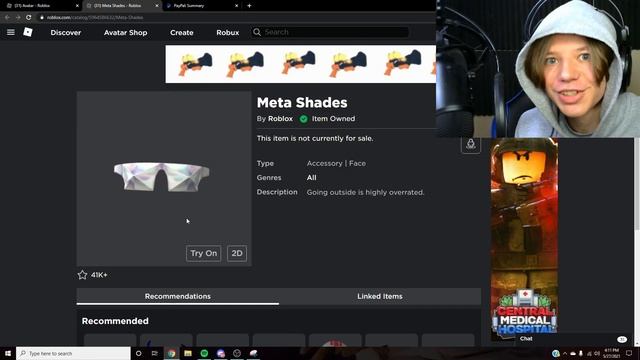Viewport: 640px width, 360px height.
Task: Open the Robux page
Action: (x=227, y=33)
